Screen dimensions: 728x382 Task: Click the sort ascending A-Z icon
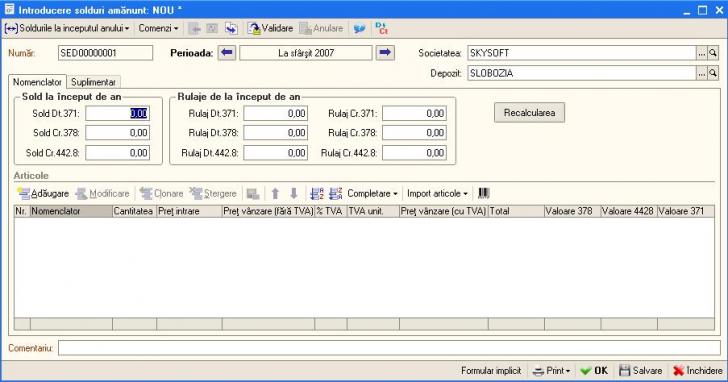pyautogui.click(x=317, y=194)
